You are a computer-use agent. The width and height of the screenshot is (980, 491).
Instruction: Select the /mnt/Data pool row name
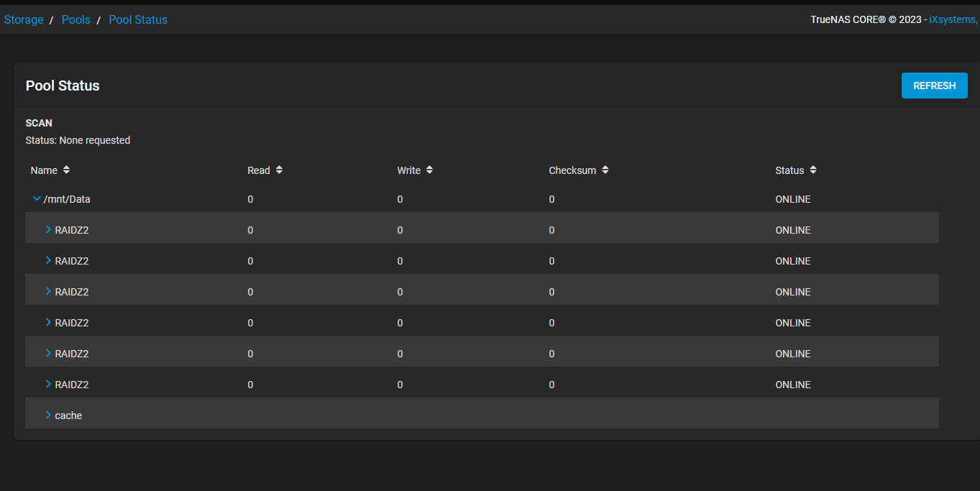pos(67,199)
